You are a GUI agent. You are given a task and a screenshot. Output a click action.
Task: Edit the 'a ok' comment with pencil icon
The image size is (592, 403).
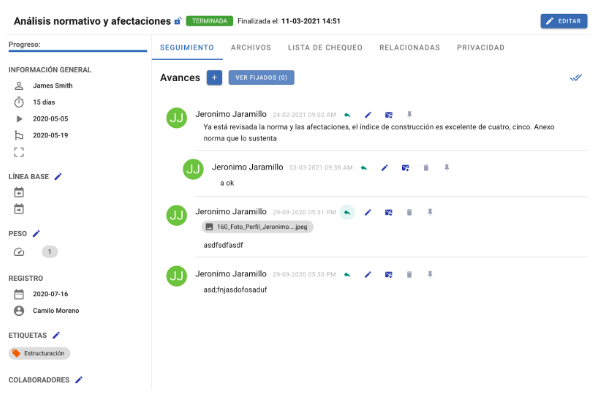(x=384, y=168)
